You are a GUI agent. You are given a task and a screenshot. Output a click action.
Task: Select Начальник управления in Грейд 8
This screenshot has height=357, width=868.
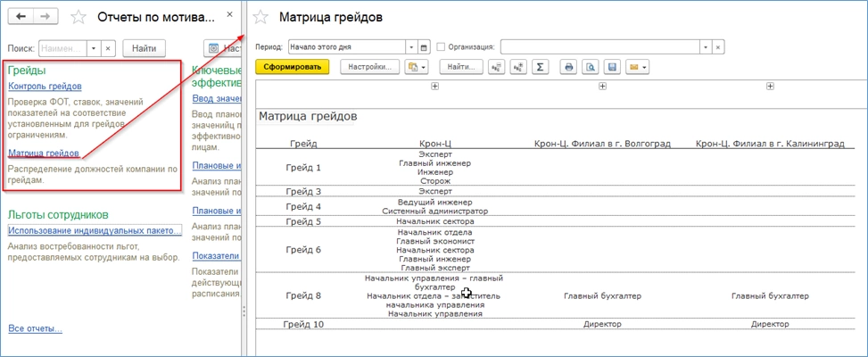pos(435,314)
